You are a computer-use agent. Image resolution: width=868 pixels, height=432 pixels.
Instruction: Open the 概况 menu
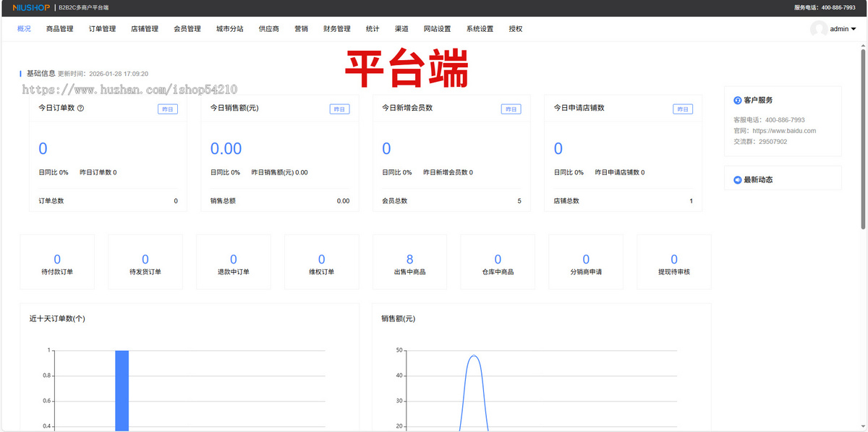24,29
